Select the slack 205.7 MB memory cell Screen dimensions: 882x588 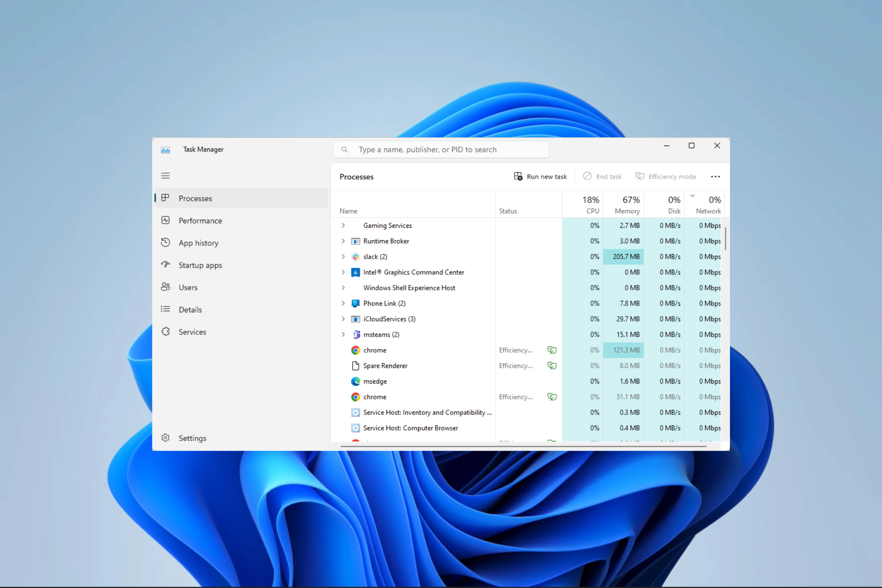coord(623,257)
